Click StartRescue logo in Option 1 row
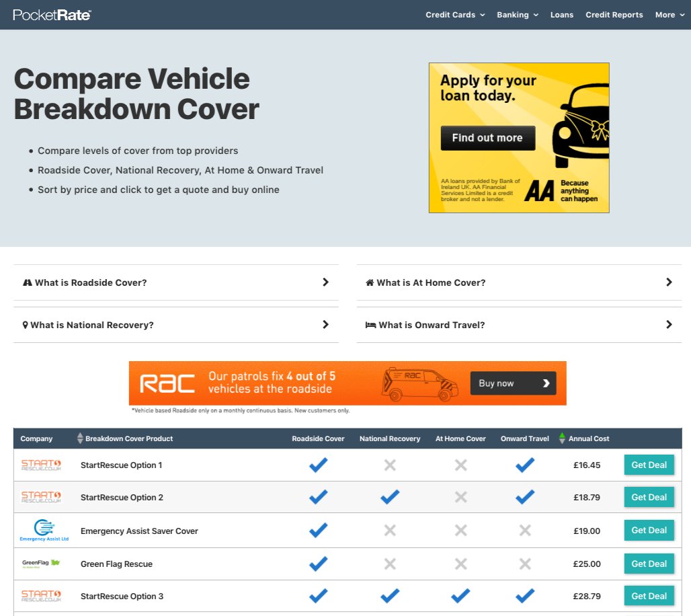The image size is (691, 616). pyautogui.click(x=42, y=465)
